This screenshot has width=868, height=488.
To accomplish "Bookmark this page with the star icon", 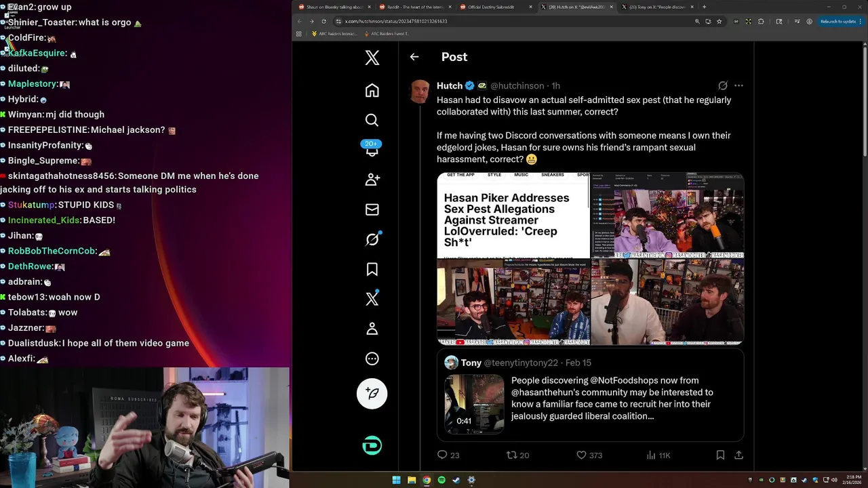I will [x=719, y=21].
